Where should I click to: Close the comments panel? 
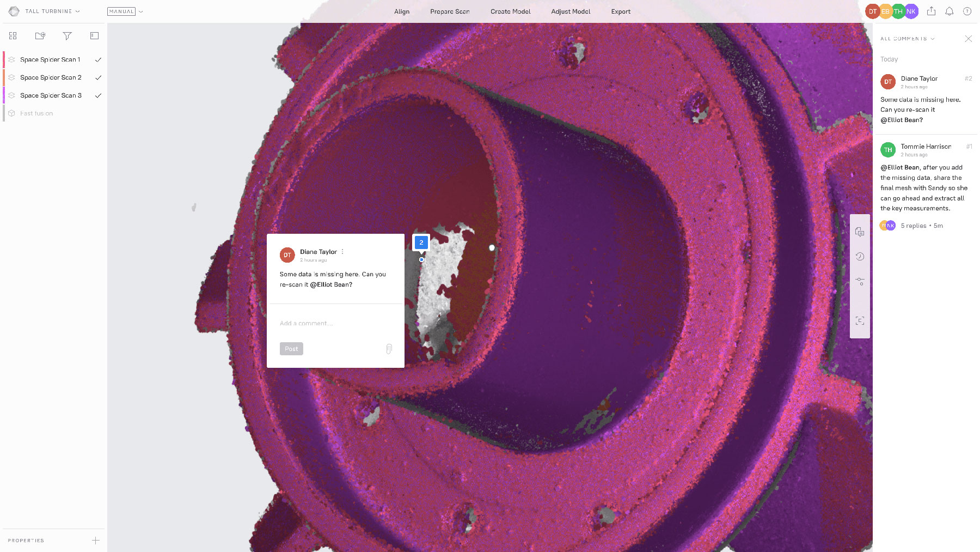click(x=968, y=39)
